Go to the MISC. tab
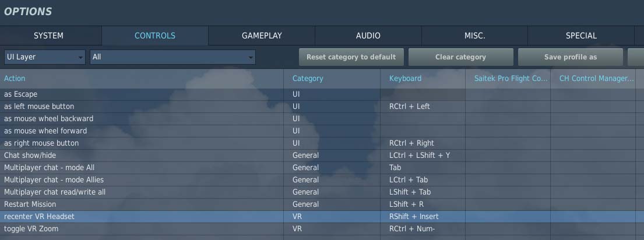The height and width of the screenshot is (240, 644). click(x=474, y=36)
